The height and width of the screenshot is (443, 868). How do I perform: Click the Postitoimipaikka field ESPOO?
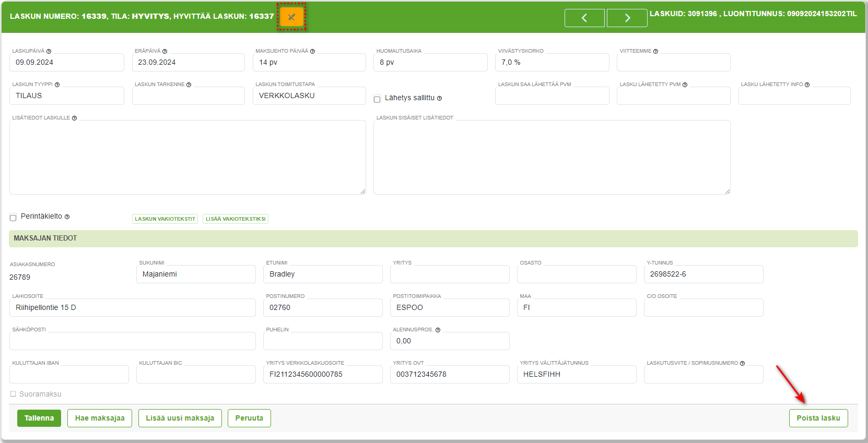pos(450,307)
